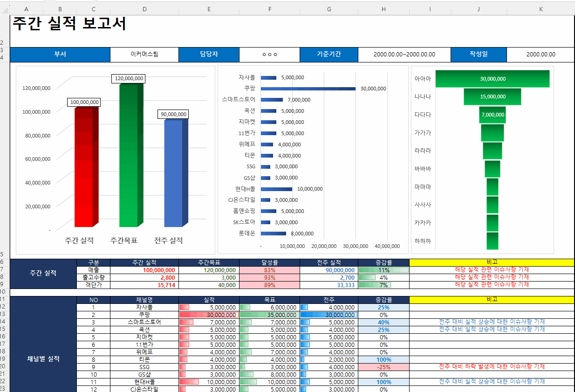Click the 달성률 header cell
Image resolution: width=575 pixels, height=392 pixels.
(x=269, y=262)
